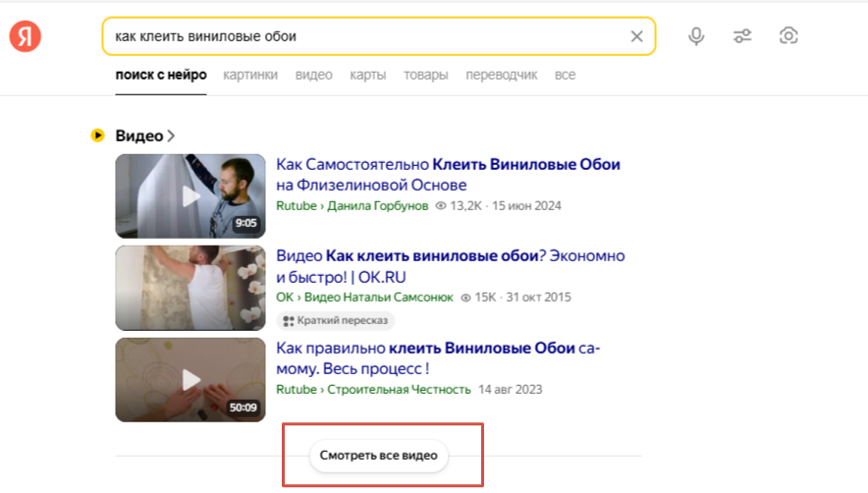Image resolution: width=868 pixels, height=493 pixels.
Task: Play the 9:05 video thumbnail
Action: click(x=190, y=196)
